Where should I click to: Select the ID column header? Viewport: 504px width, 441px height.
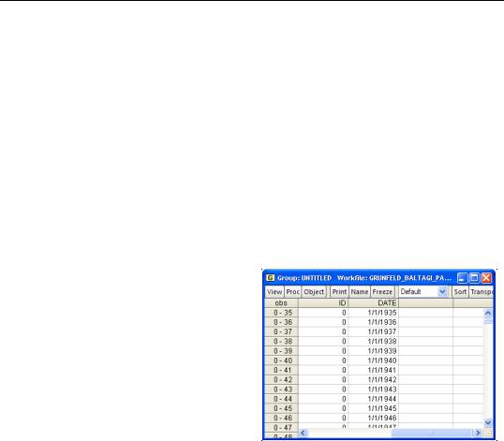click(x=323, y=302)
